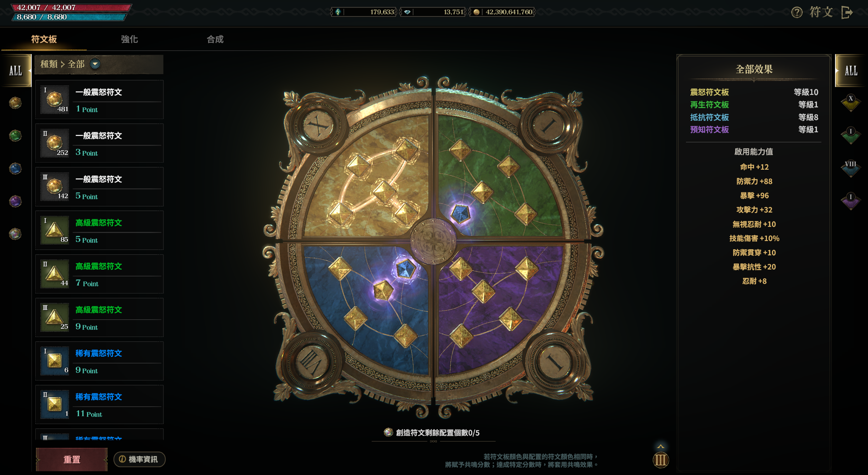Select the blue rune orb filter
Screen dimensions: 868x475
[x=15, y=168]
